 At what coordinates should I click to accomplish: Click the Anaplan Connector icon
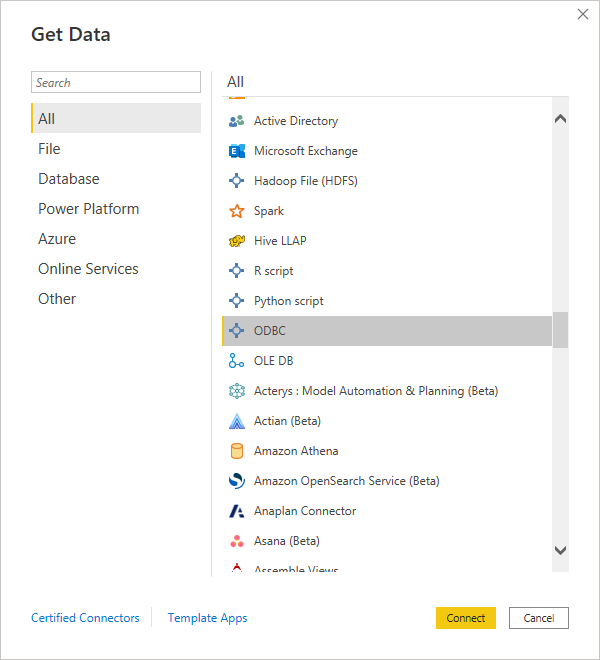tap(237, 511)
